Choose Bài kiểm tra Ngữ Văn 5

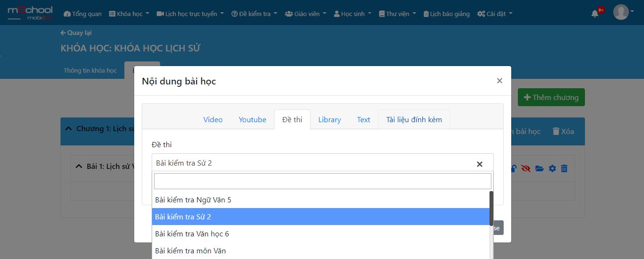coord(321,200)
